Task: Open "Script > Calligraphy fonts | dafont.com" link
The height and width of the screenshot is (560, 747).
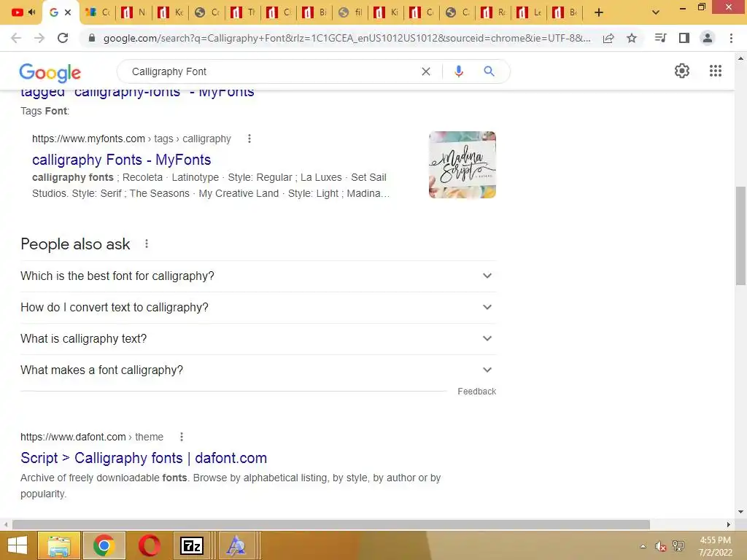Action: [144, 458]
